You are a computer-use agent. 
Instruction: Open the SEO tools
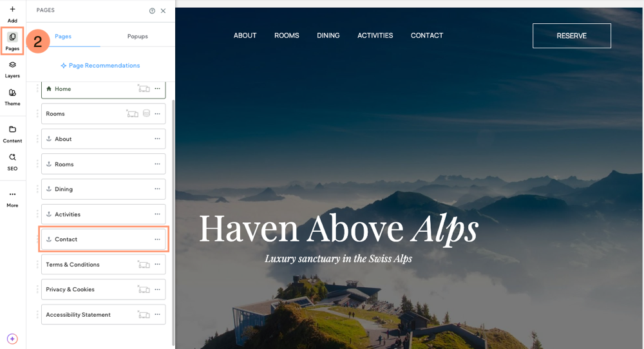click(x=12, y=161)
